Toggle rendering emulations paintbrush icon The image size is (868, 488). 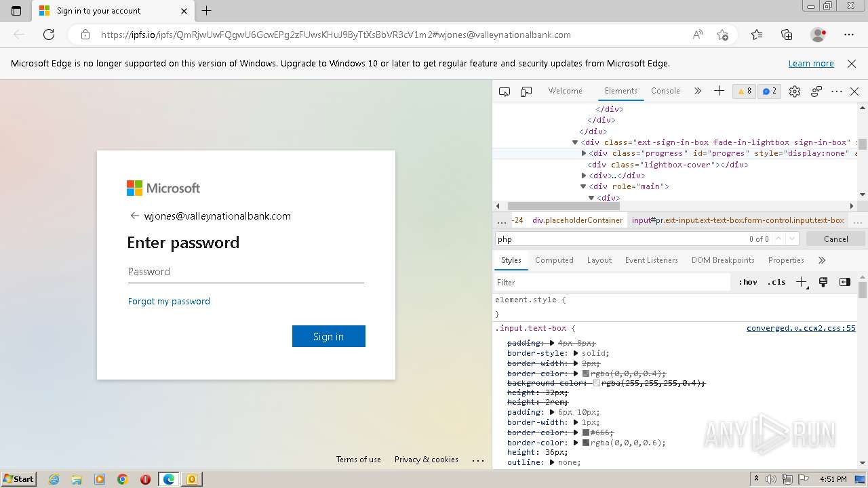[823, 282]
